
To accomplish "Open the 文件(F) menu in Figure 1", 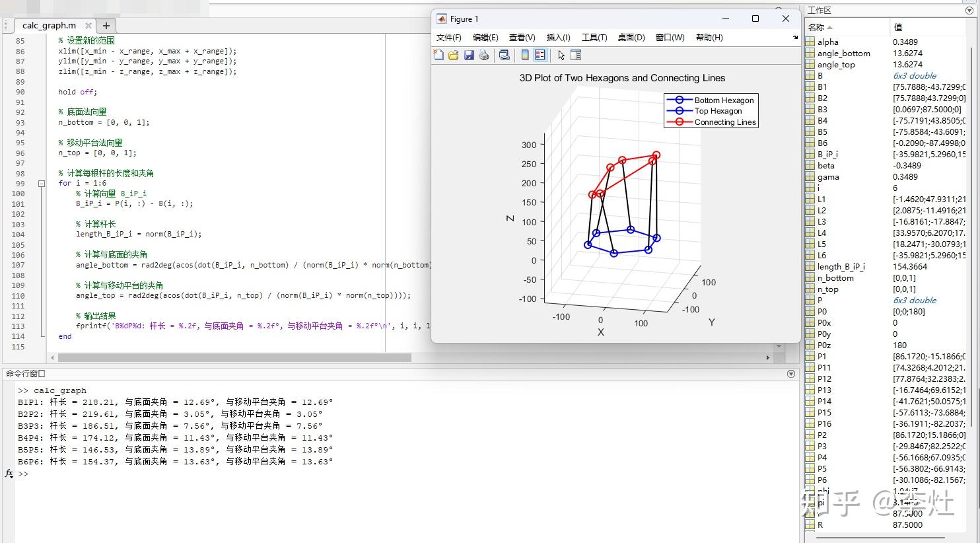I will click(x=449, y=38).
